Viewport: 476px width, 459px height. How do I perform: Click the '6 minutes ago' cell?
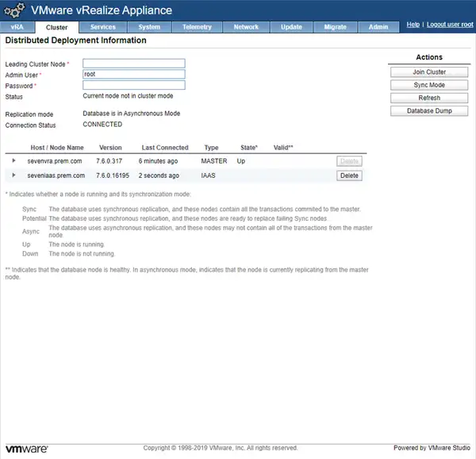click(158, 161)
